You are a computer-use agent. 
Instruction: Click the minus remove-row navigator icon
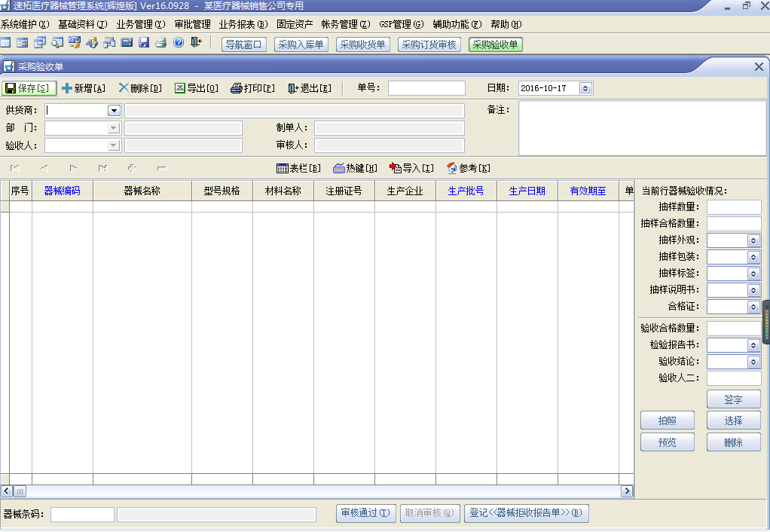[x=161, y=169]
